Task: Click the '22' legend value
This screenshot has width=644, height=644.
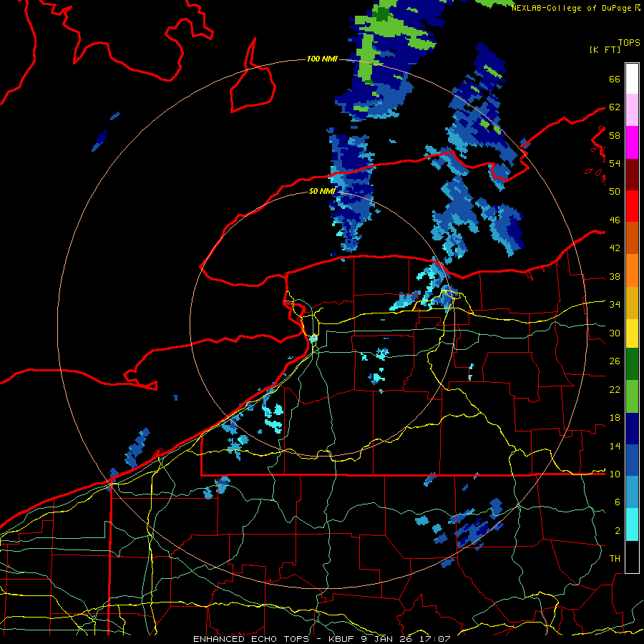Action: 615,390
